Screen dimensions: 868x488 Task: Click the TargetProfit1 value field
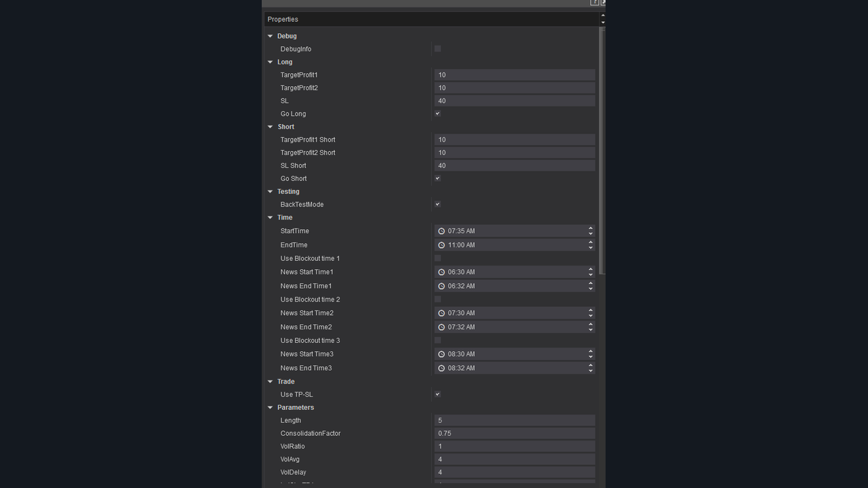514,75
